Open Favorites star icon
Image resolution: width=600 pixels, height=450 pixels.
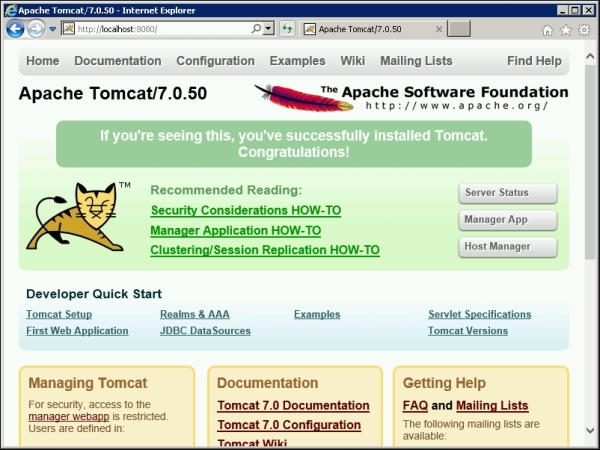coord(566,30)
